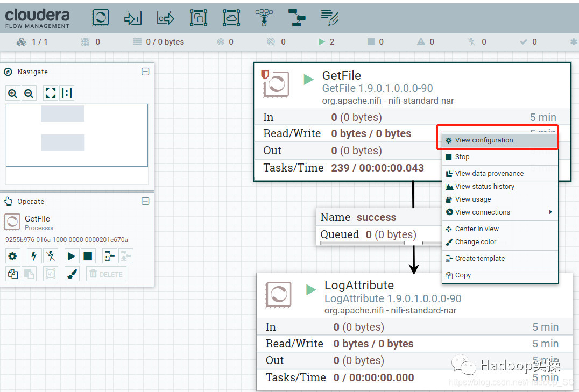Click the Copy icon in Operate panel

[x=12, y=274]
